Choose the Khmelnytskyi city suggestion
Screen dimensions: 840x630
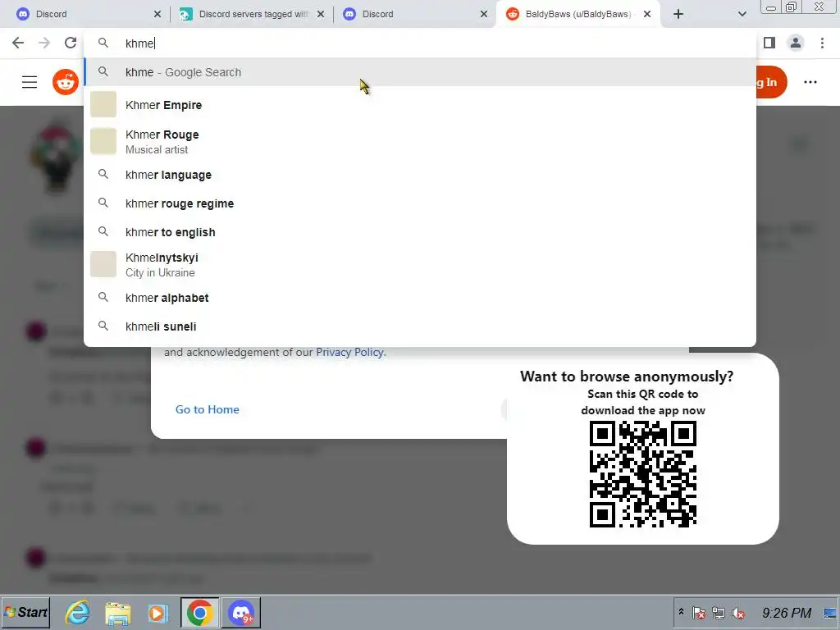420,265
